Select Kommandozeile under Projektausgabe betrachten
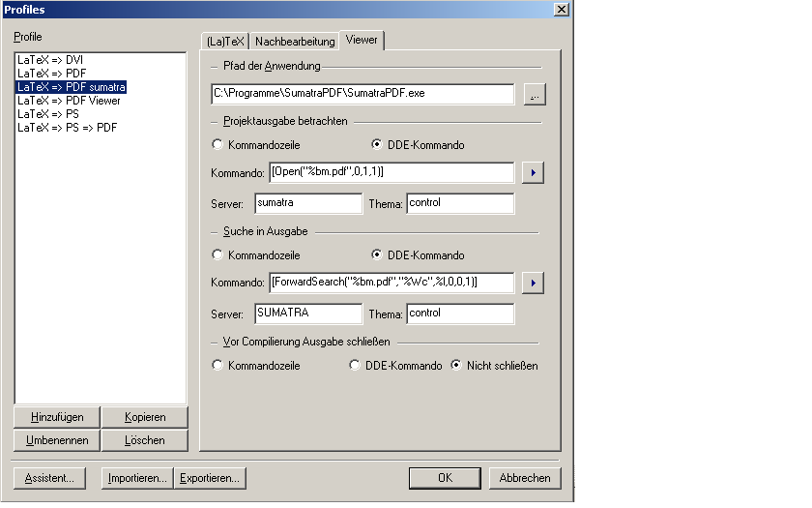812x508 pixels. [x=217, y=145]
